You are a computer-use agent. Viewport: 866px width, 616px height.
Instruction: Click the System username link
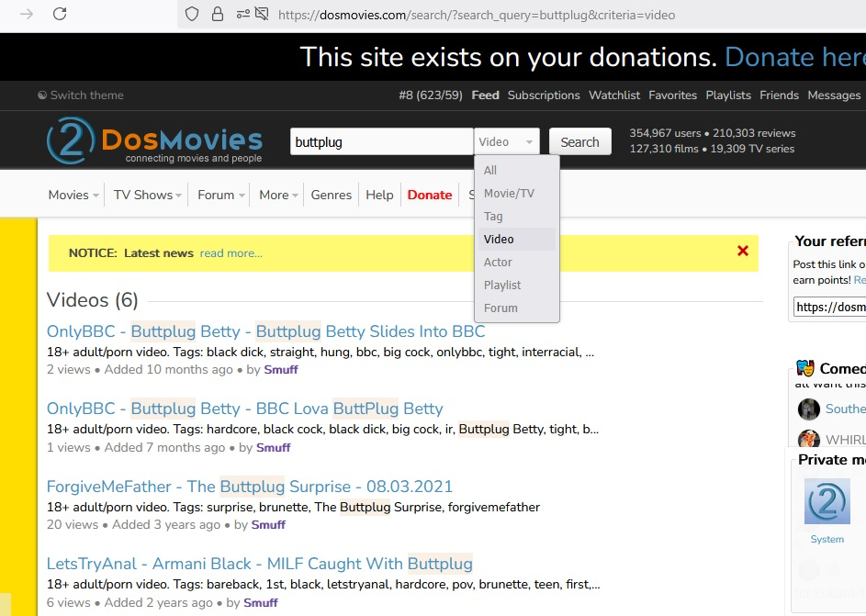pyautogui.click(x=827, y=539)
